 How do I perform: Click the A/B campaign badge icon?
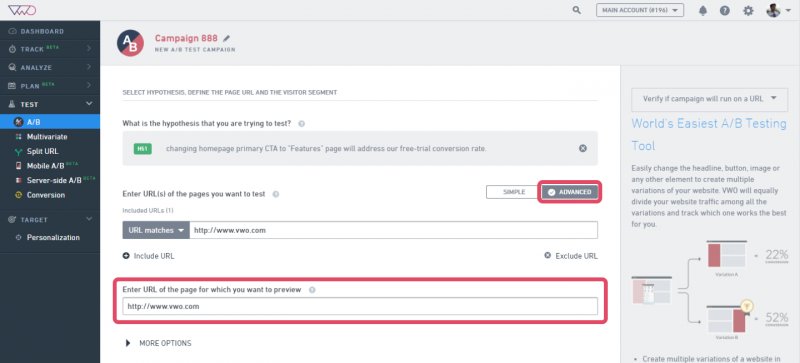pos(130,43)
